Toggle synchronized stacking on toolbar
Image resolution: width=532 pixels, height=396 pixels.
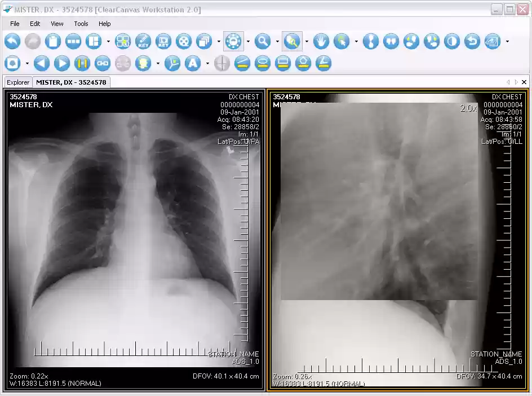click(82, 63)
